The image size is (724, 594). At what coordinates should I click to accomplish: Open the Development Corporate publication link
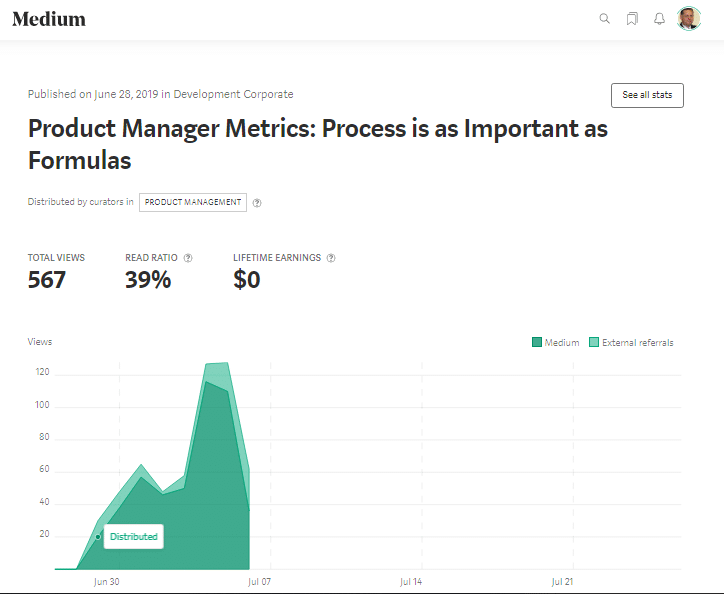(x=233, y=94)
